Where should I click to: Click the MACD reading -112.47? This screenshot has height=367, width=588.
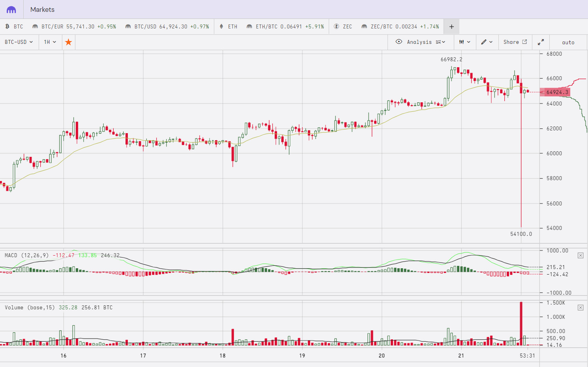(x=64, y=255)
